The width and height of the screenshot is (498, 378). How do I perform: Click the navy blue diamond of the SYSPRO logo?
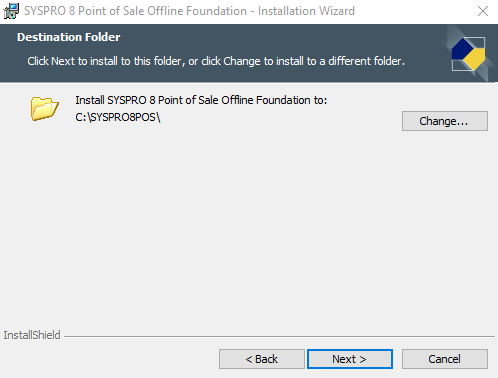pos(463,49)
